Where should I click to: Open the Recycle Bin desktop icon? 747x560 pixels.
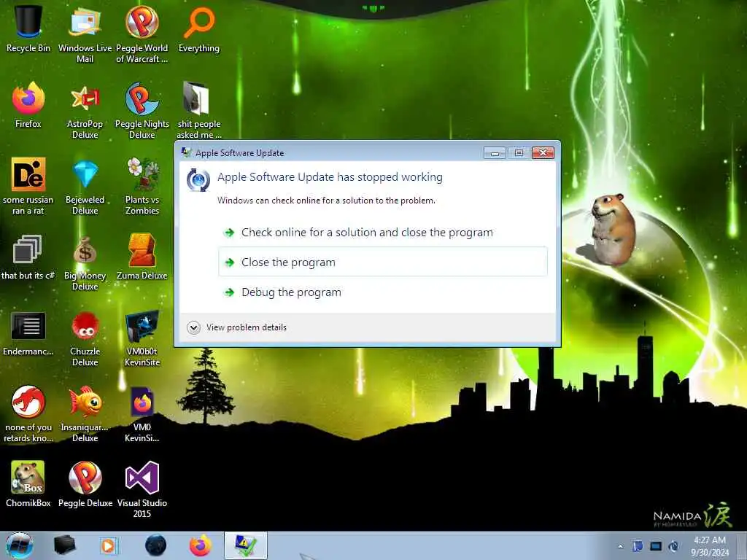(x=28, y=28)
